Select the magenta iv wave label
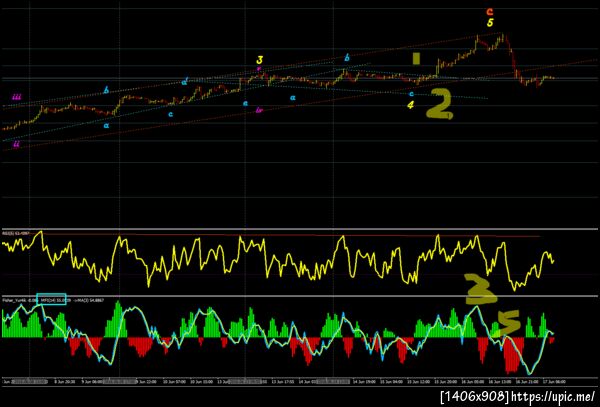The width and height of the screenshot is (600, 407). tap(259, 111)
